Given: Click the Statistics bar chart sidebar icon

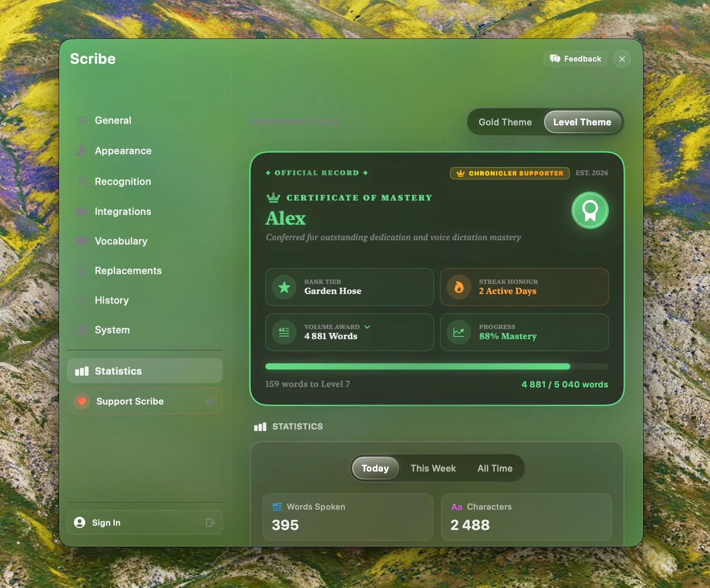Looking at the screenshot, I should coord(82,371).
